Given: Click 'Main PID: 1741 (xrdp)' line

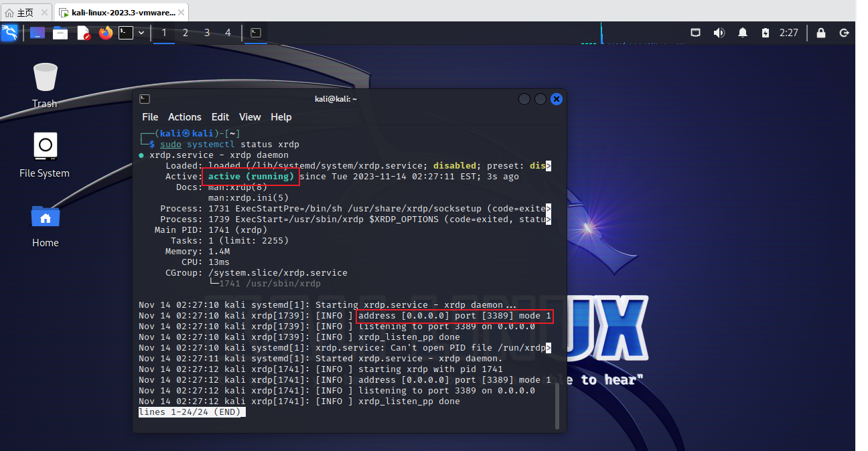Looking at the screenshot, I should click(211, 230).
